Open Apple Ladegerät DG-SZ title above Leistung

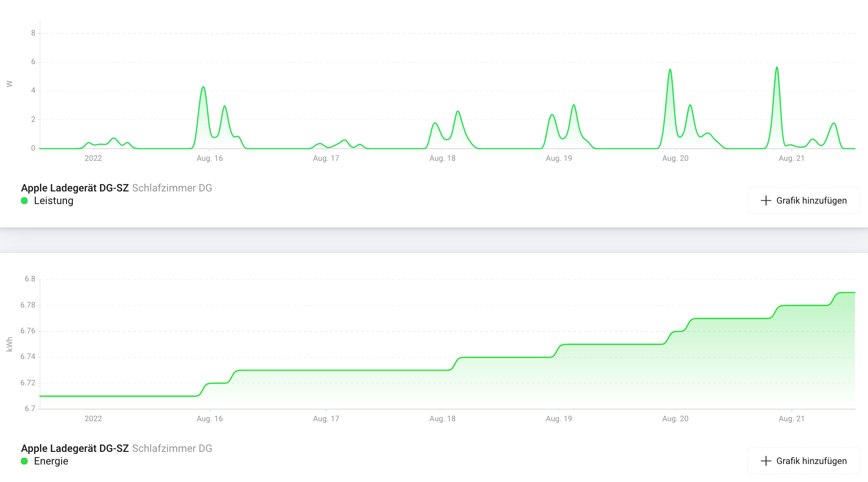coord(75,188)
